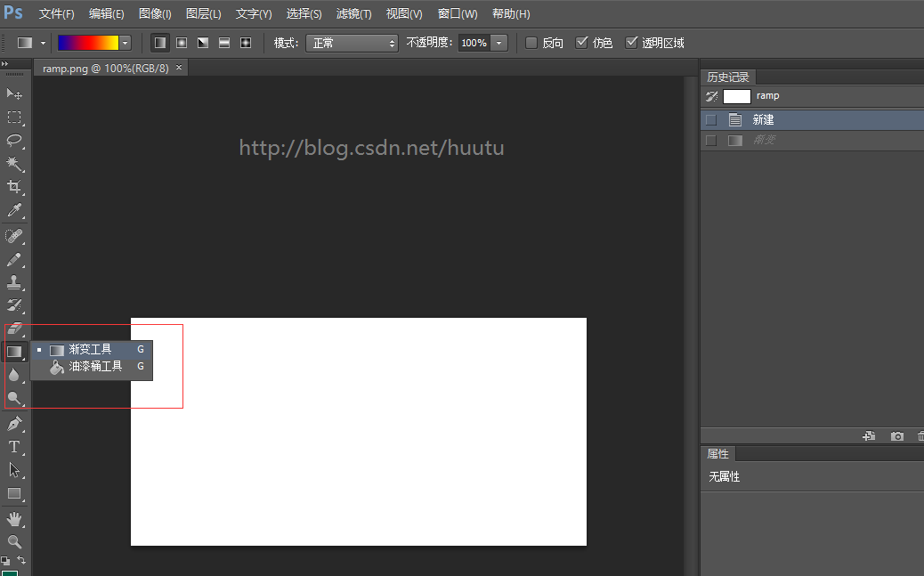
Task: Close the ramp.png document tab
Action: 179,68
